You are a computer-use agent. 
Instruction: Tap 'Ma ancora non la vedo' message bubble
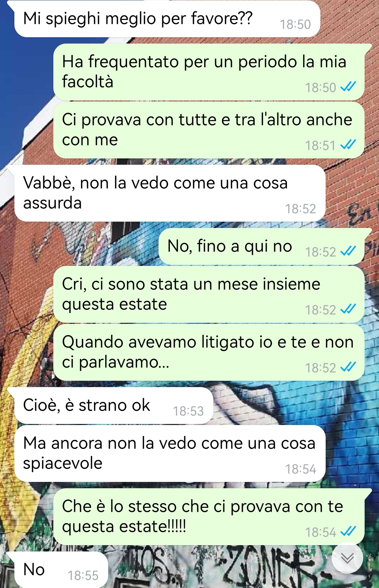click(x=170, y=453)
